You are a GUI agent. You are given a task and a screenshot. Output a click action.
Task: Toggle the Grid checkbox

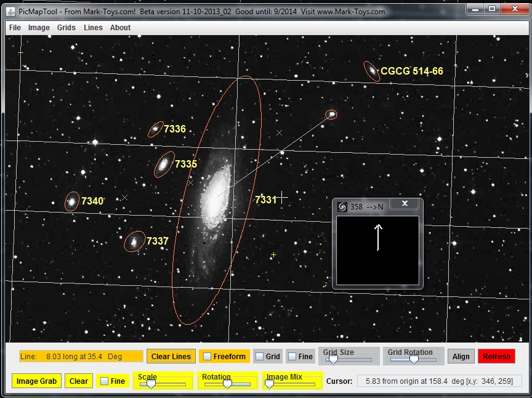[x=260, y=357]
